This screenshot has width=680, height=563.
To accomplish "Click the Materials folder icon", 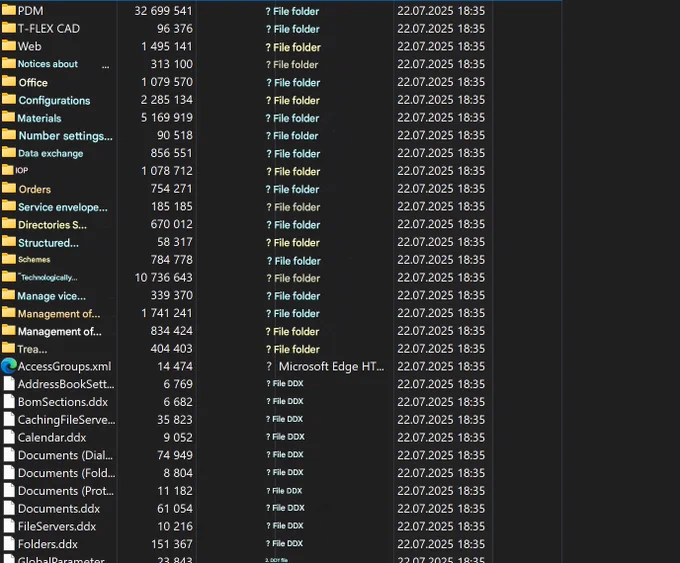I will (x=9, y=117).
